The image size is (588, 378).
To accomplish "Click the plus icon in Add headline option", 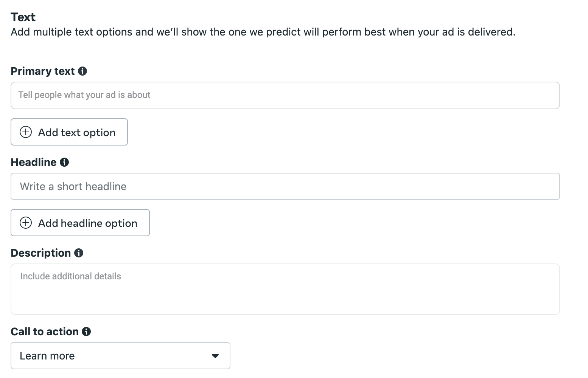I will (x=26, y=223).
